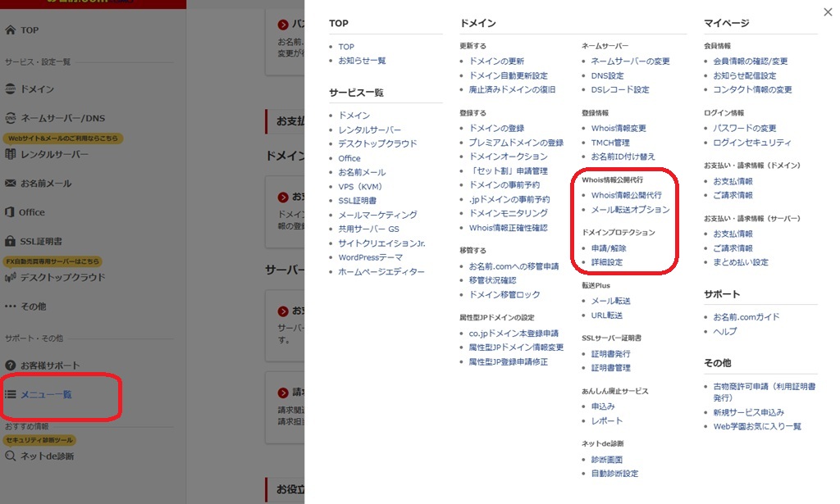Click the Webサイト&メール yellow badge
Screen dimensions: 840x504
point(63,138)
